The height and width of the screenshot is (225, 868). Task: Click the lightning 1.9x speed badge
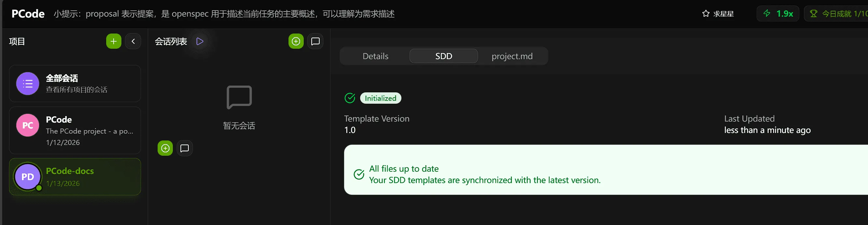click(x=778, y=13)
